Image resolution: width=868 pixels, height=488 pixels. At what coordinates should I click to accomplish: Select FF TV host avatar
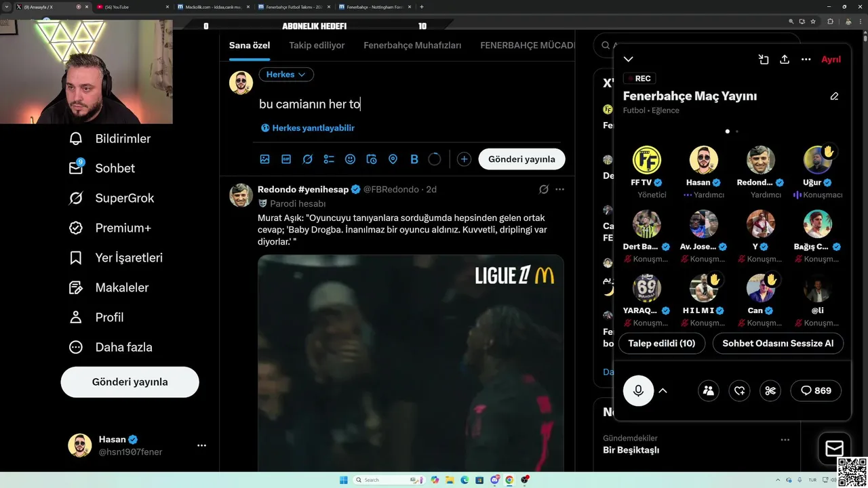click(x=646, y=160)
